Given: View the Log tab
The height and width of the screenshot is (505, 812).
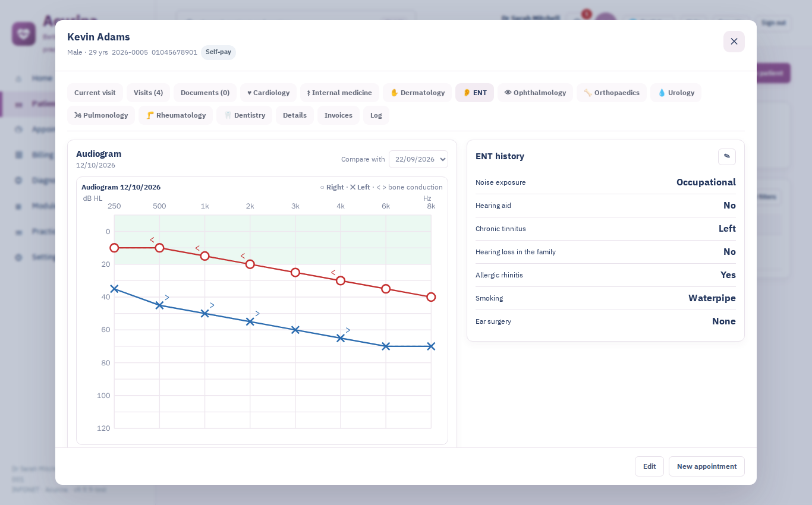Looking at the screenshot, I should 376,115.
